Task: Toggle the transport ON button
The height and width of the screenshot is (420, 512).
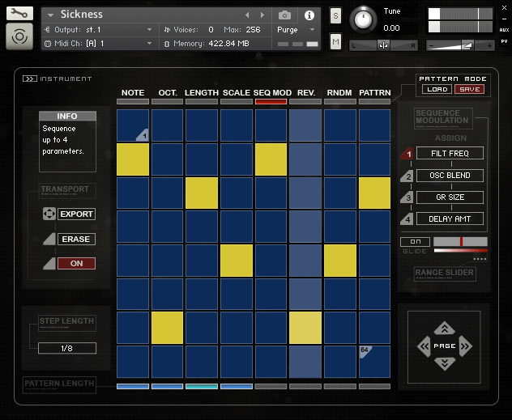Action: tap(76, 264)
